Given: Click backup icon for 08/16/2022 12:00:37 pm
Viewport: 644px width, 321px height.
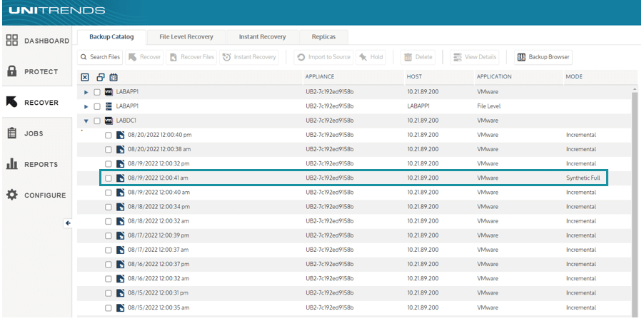Looking at the screenshot, I should (x=120, y=265).
